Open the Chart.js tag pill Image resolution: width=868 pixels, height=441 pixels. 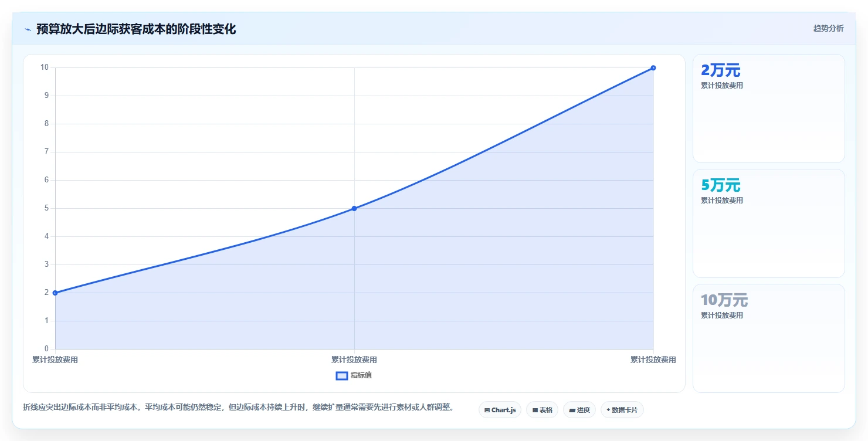click(500, 410)
